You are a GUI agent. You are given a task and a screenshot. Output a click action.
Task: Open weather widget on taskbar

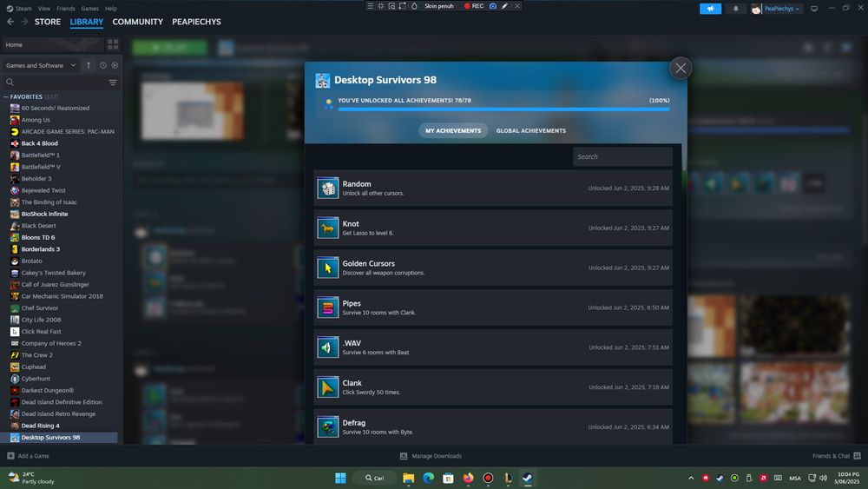31,478
